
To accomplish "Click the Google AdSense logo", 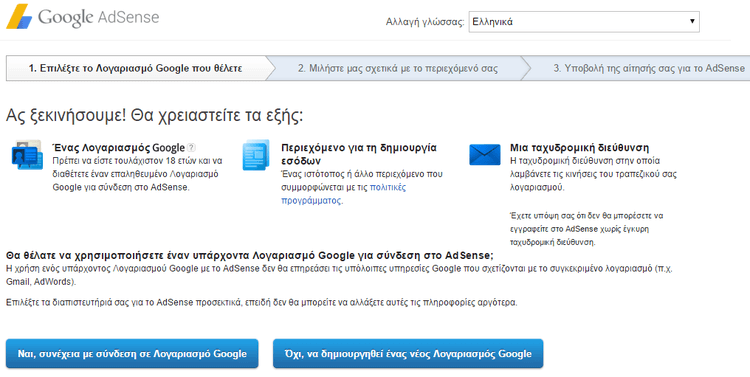I will [x=82, y=17].
